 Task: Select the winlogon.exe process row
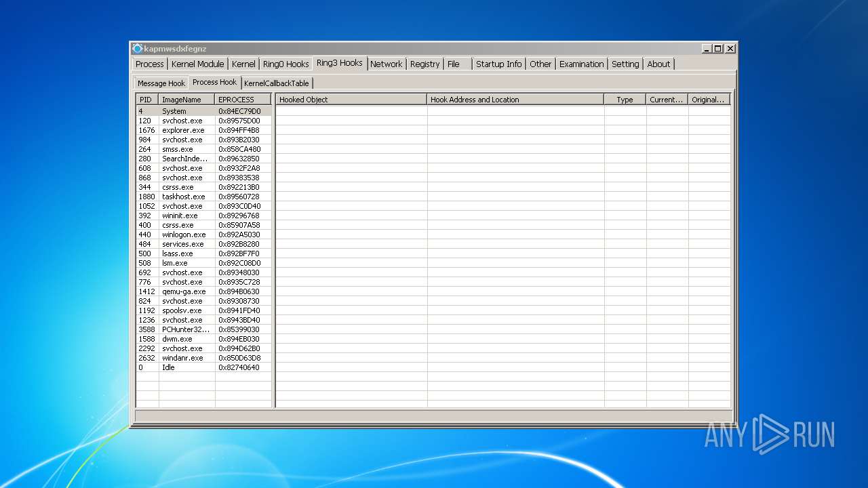click(x=203, y=235)
